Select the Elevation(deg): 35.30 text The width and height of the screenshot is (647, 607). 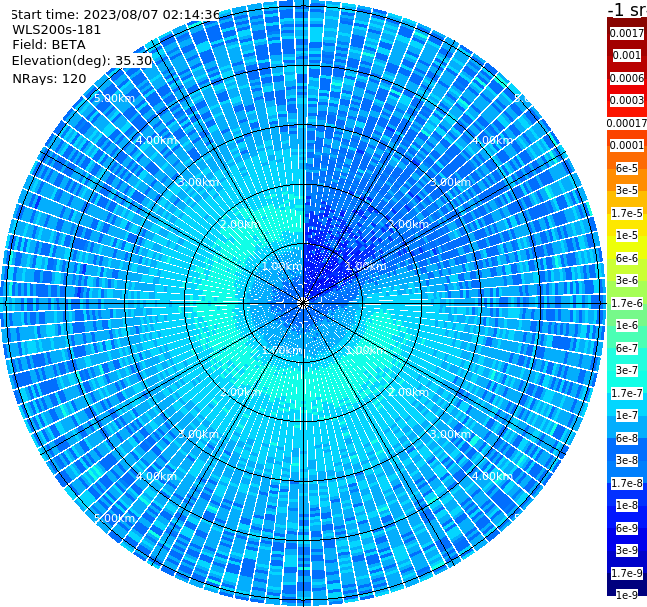point(82,61)
